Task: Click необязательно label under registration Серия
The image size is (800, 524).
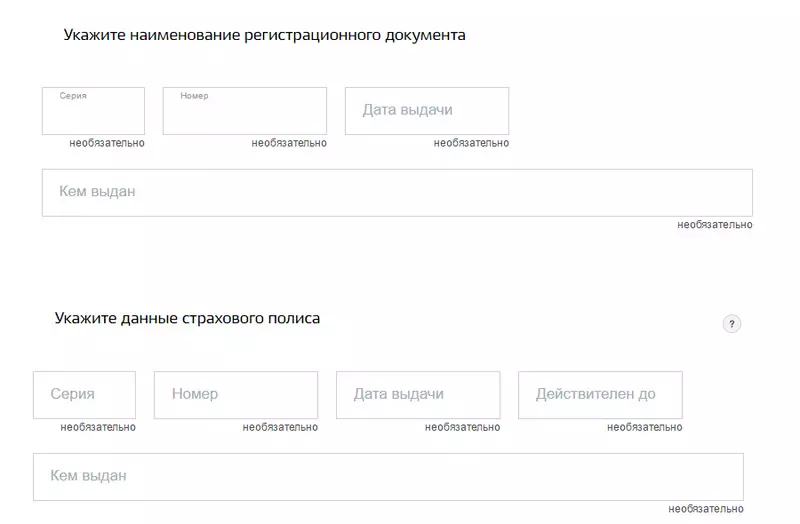Action: pos(107,143)
